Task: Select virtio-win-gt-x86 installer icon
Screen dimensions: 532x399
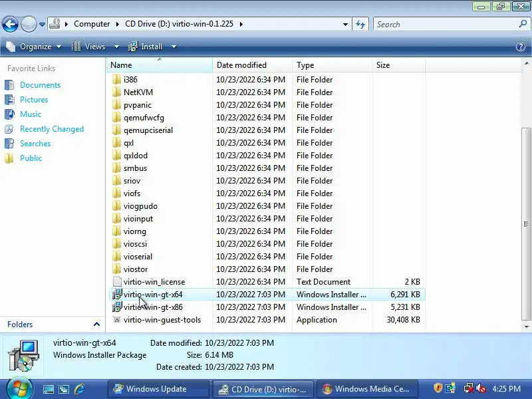Action: click(117, 307)
